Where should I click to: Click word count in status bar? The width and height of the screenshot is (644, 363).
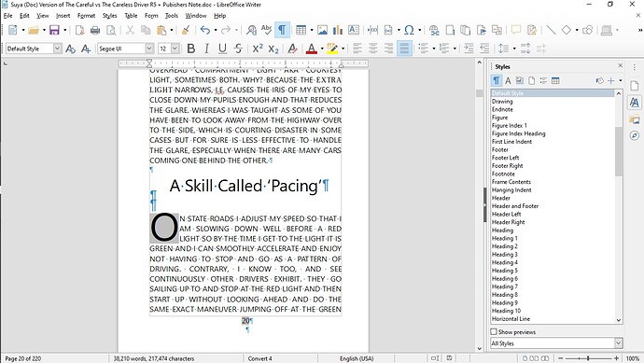click(154, 358)
